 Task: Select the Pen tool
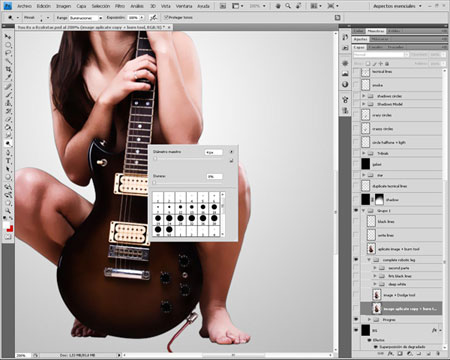8,153
